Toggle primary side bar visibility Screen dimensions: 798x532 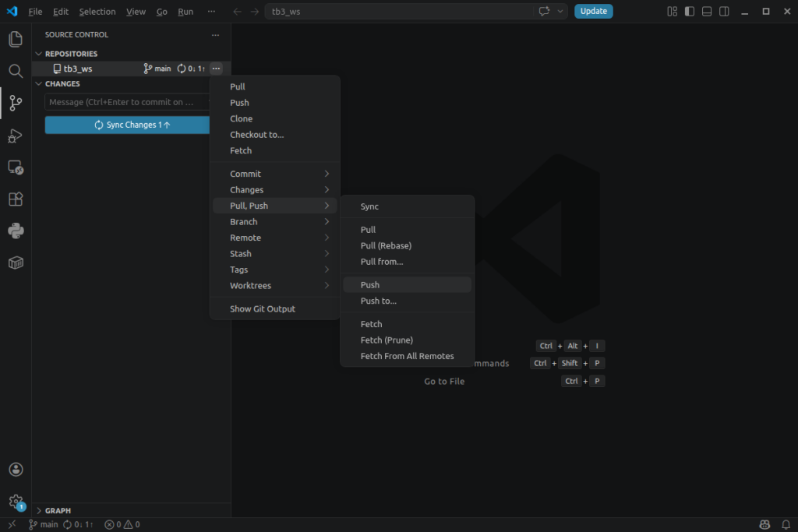(690, 11)
